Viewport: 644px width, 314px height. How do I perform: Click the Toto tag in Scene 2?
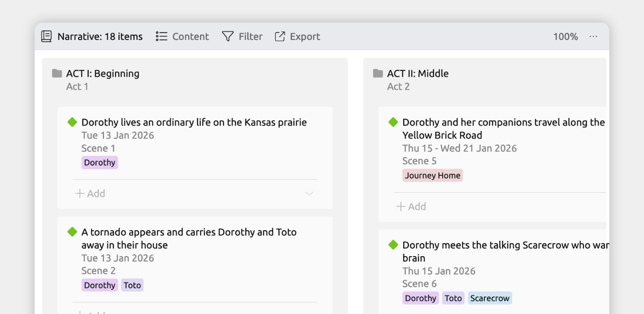(132, 285)
